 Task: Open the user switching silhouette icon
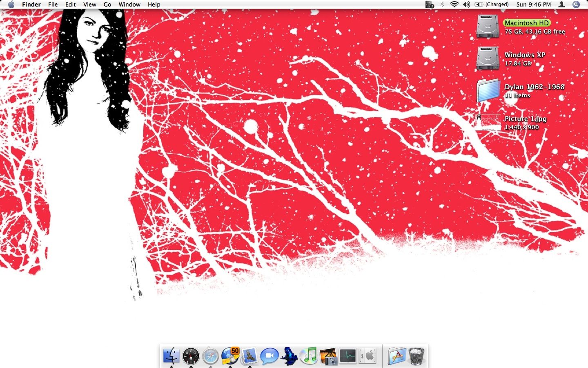point(562,4)
